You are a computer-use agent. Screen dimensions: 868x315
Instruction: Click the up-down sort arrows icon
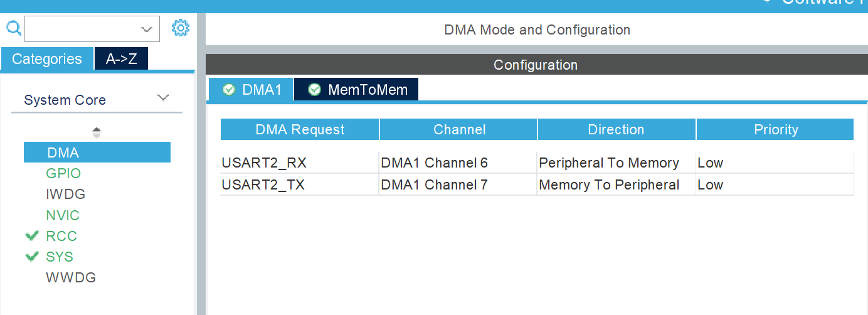97,132
